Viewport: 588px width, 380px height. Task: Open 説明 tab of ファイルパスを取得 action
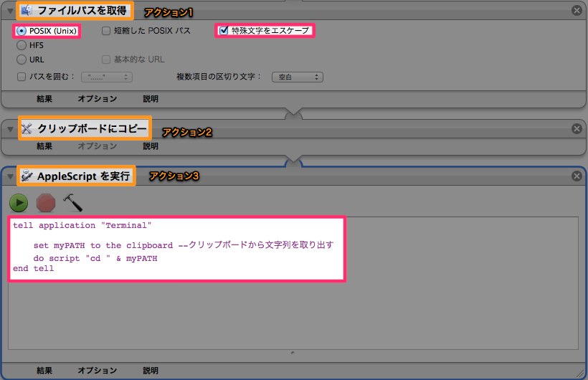point(151,99)
